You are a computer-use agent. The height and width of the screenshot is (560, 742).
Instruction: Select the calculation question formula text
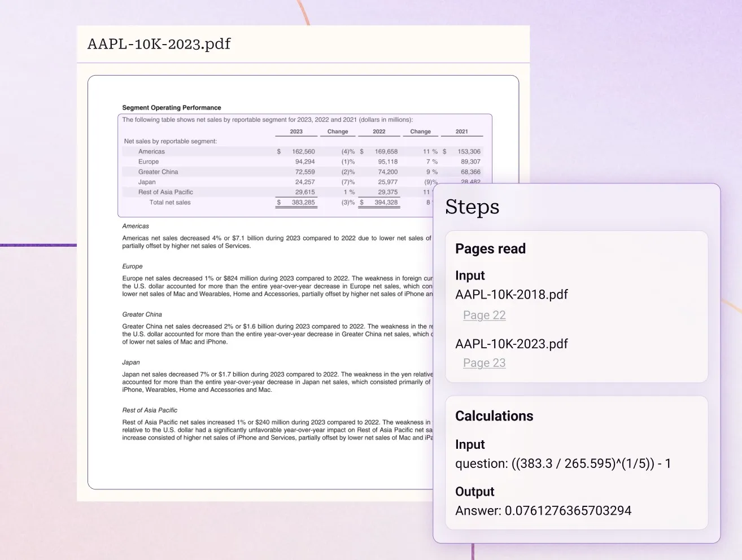[x=563, y=463]
